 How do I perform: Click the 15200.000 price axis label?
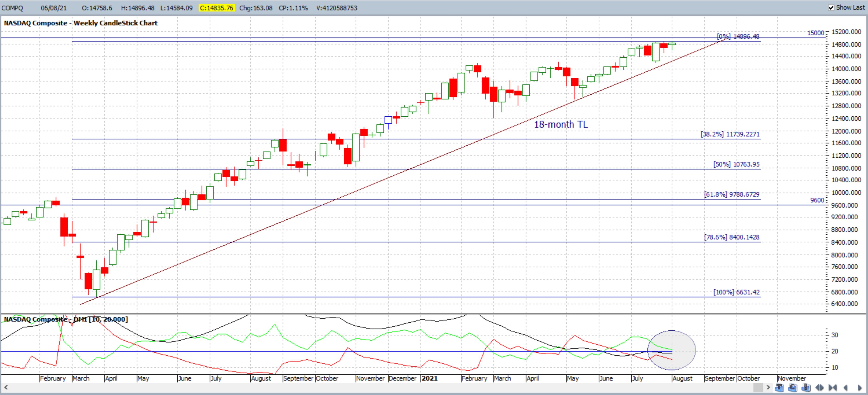pyautogui.click(x=846, y=32)
